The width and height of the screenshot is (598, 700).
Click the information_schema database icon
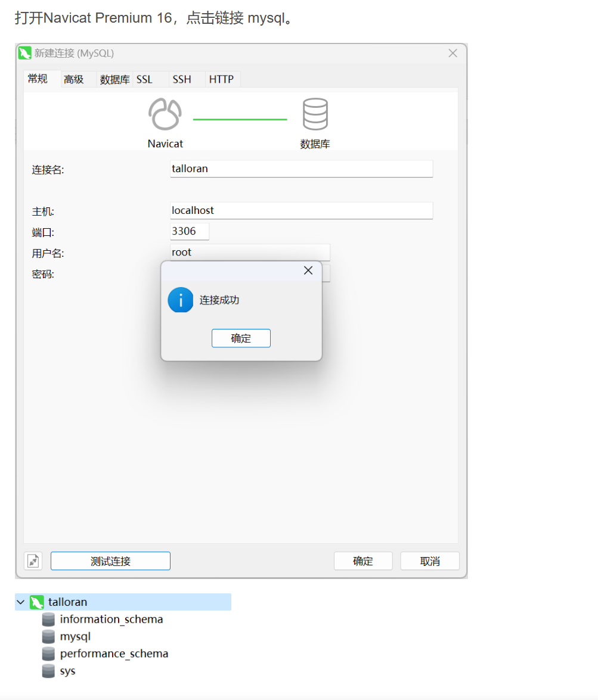pos(48,619)
